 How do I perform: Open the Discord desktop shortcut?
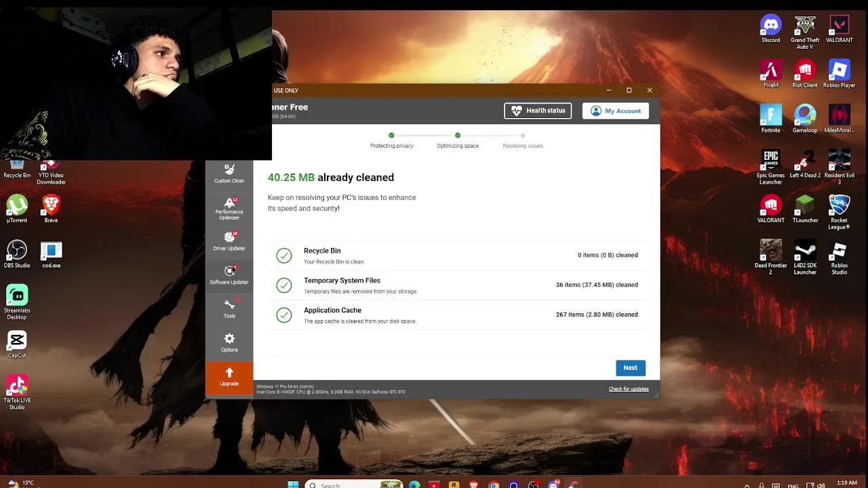point(771,30)
